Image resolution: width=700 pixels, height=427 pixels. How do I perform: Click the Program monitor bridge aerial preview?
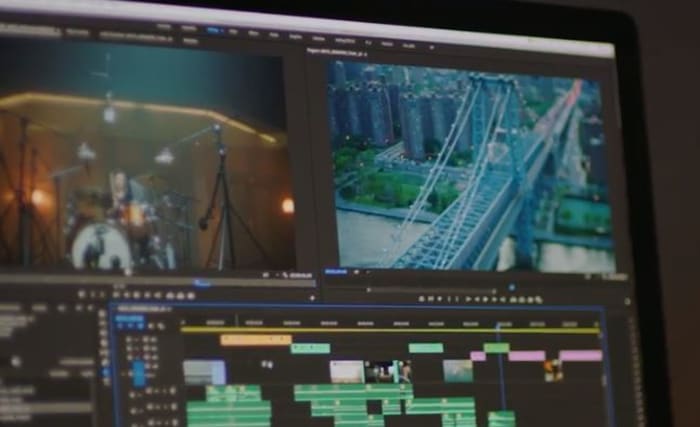[x=473, y=166]
